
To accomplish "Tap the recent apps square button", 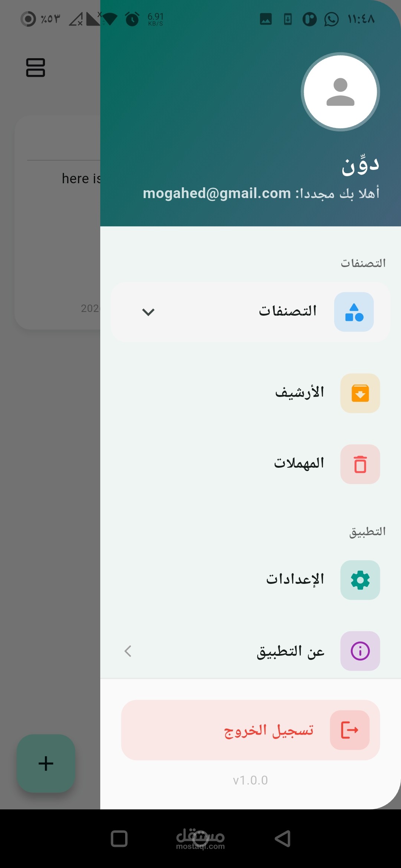I will [x=119, y=839].
